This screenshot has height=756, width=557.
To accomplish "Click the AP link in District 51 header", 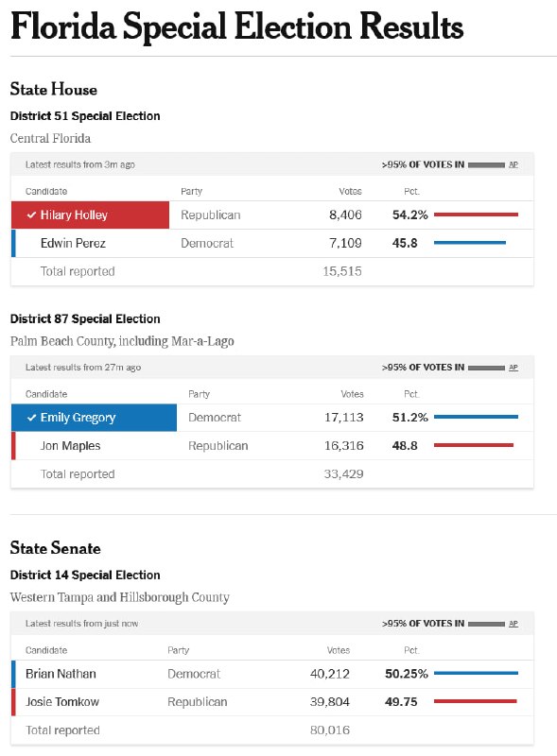I will click(x=513, y=164).
